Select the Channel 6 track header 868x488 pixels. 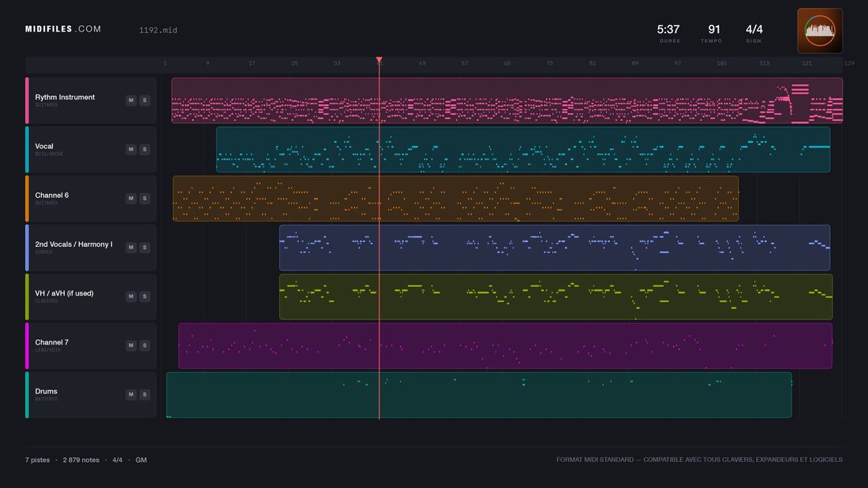(x=91, y=198)
